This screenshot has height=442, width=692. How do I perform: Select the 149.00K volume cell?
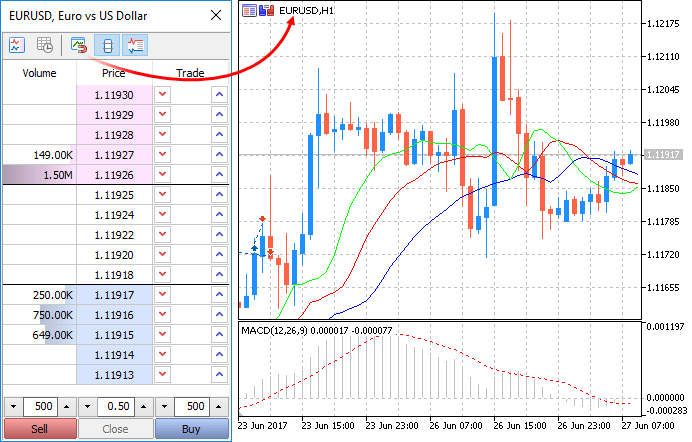(39, 155)
